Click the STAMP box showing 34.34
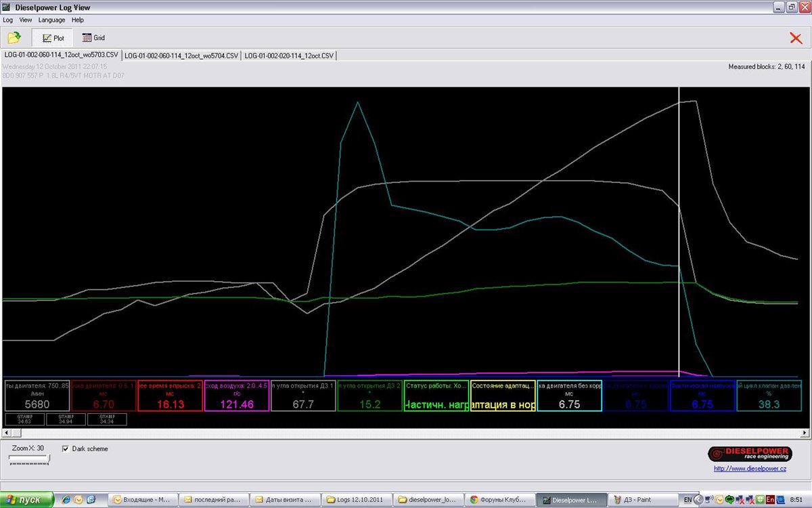 tap(106, 419)
